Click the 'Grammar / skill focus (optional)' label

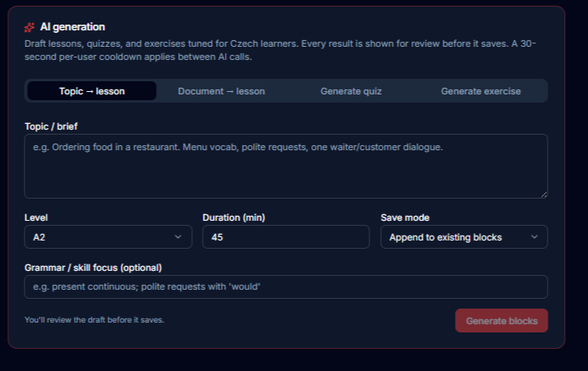(x=93, y=268)
